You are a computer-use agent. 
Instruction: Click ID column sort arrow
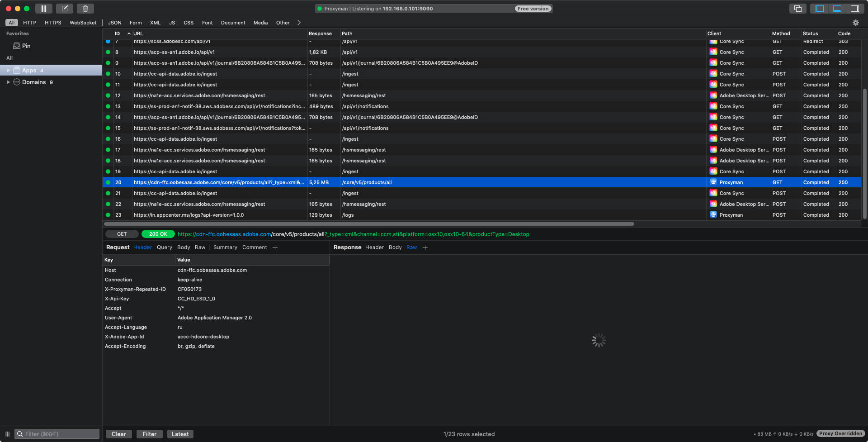pos(129,33)
